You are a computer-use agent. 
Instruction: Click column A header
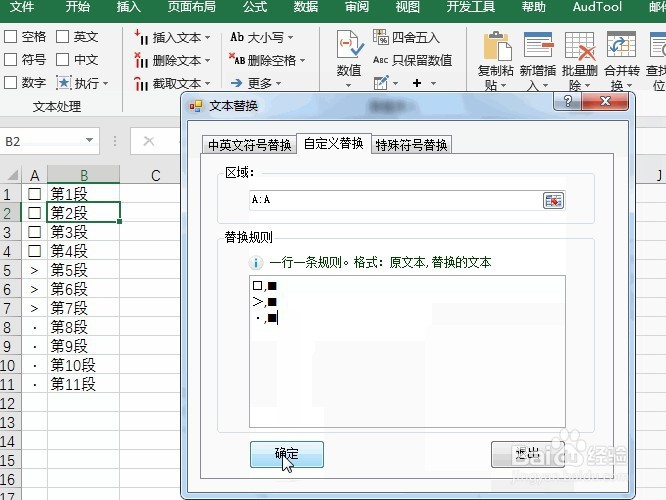pyautogui.click(x=34, y=175)
